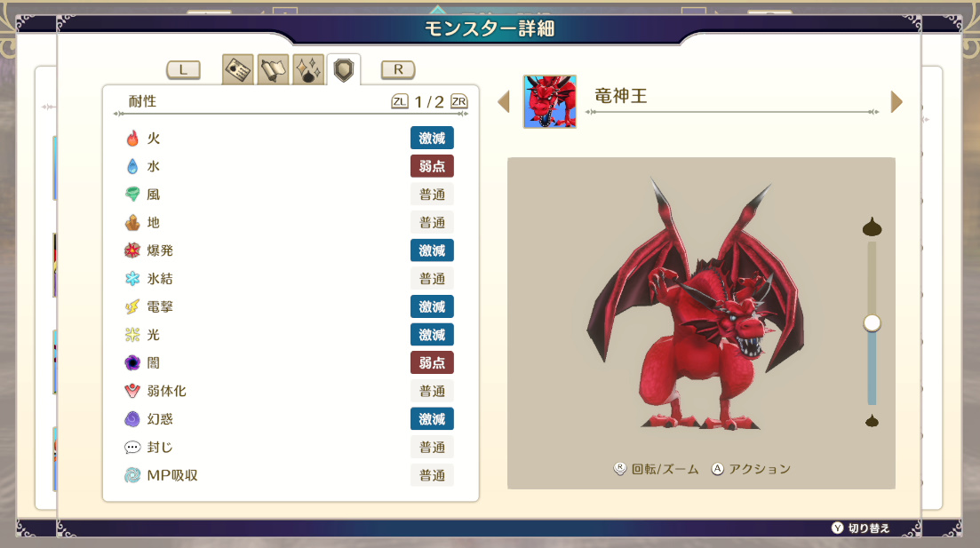This screenshot has height=548, width=980.
Task: Show previous monster with left arrow
Action: coord(504,102)
